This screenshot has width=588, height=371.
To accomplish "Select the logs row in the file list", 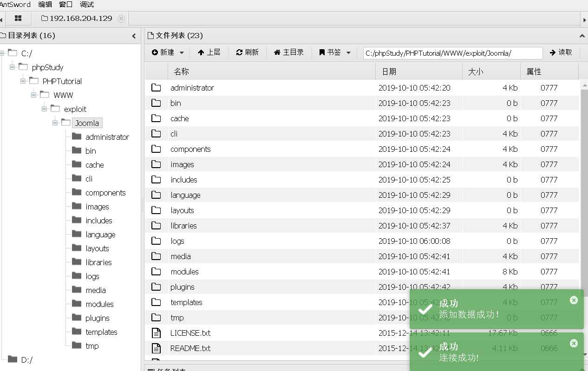I will point(362,241).
